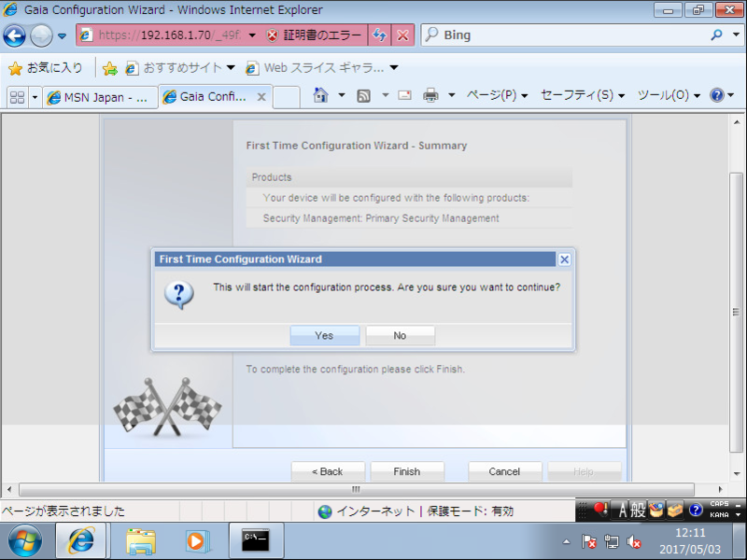
Task: Click the search magnifier button
Action: (716, 35)
